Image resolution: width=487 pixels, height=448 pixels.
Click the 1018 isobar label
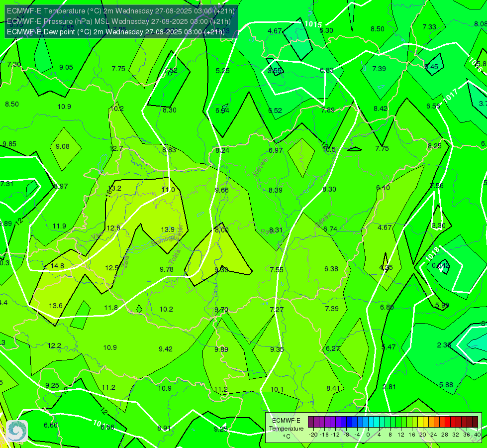pyautogui.click(x=432, y=254)
